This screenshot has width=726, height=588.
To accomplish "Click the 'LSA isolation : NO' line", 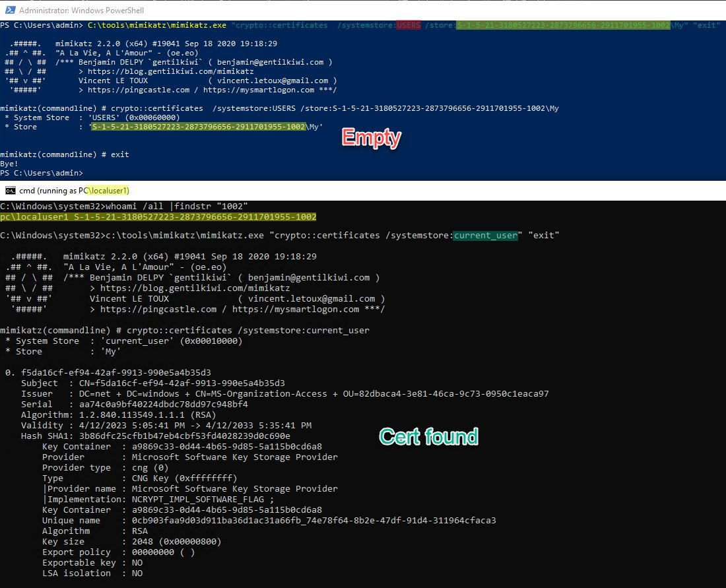I will [92, 573].
